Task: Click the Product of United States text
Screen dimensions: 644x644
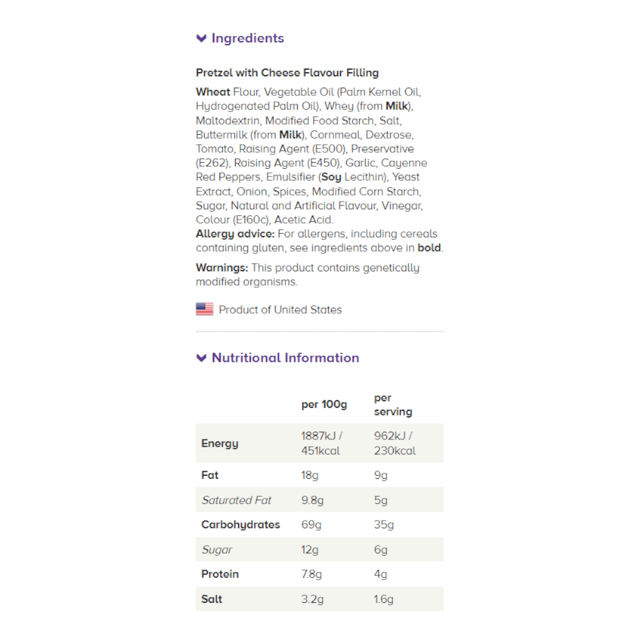Action: 280,309
